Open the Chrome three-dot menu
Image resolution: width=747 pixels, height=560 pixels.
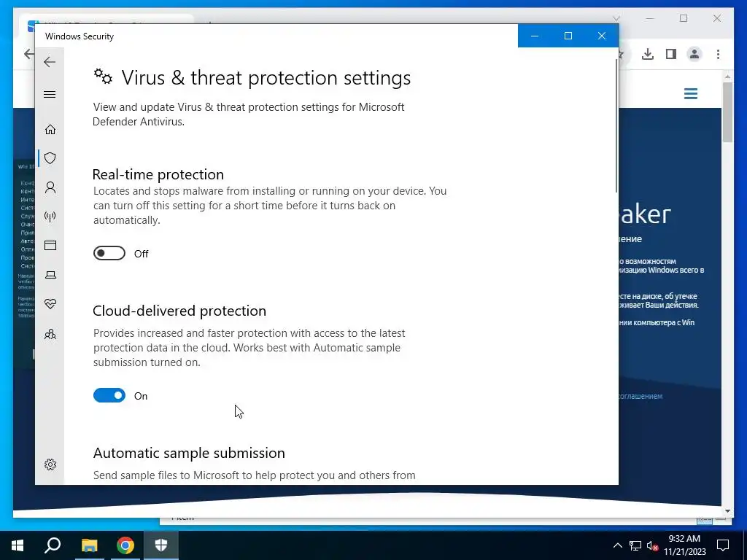tap(718, 54)
